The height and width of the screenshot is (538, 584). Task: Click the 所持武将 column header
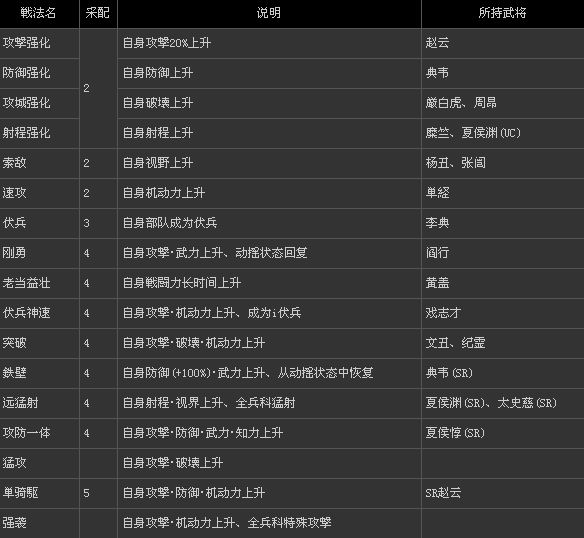click(502, 13)
